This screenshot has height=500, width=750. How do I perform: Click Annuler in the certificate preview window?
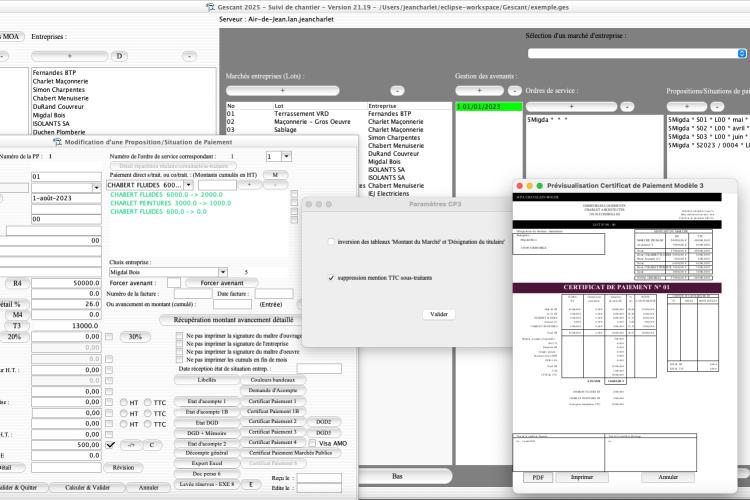click(668, 478)
